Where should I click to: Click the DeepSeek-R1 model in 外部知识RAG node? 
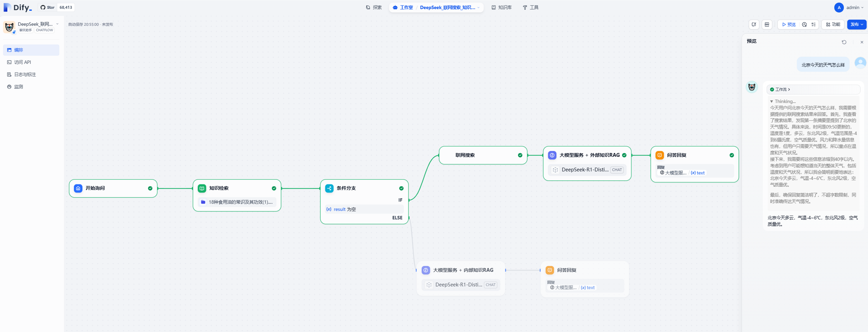tap(587, 170)
